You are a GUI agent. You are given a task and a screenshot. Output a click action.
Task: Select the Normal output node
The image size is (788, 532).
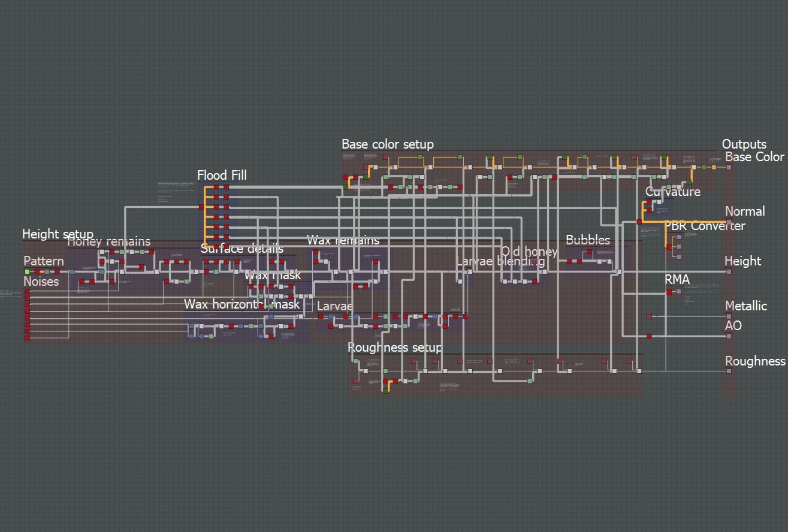(x=729, y=222)
